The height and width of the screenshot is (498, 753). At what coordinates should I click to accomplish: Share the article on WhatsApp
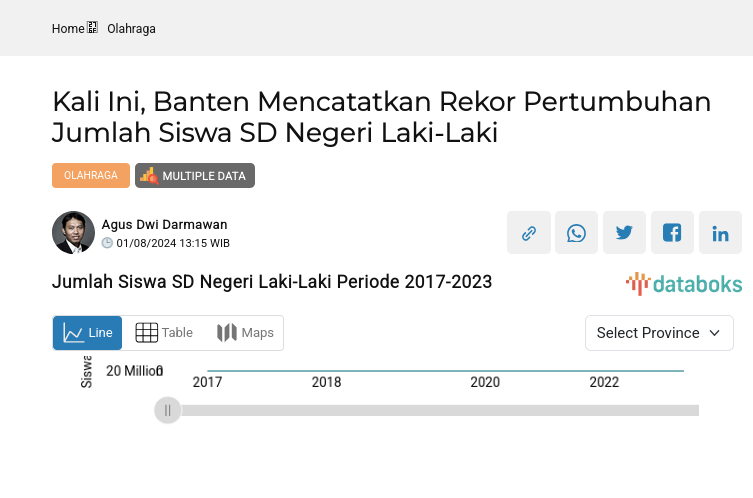click(576, 233)
